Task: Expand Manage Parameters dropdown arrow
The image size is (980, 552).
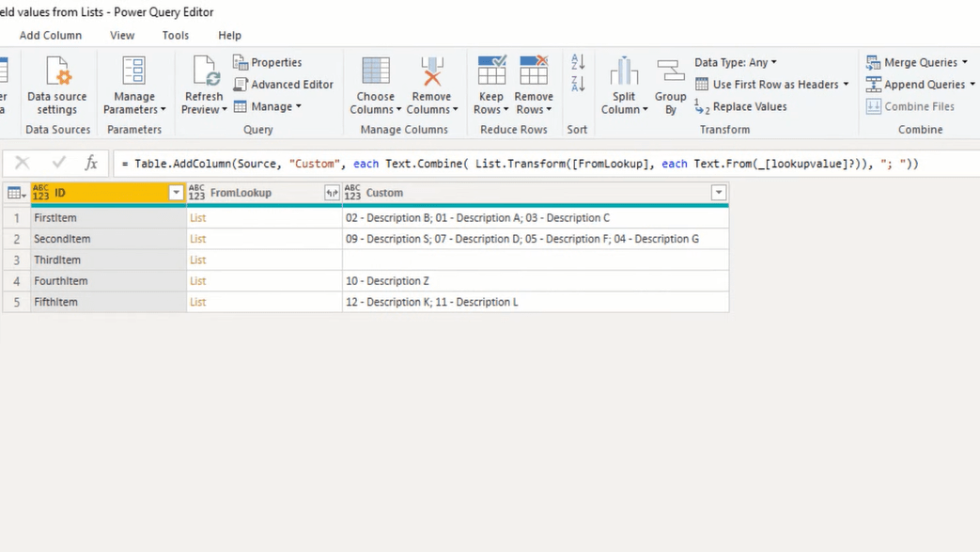Action: tap(163, 109)
